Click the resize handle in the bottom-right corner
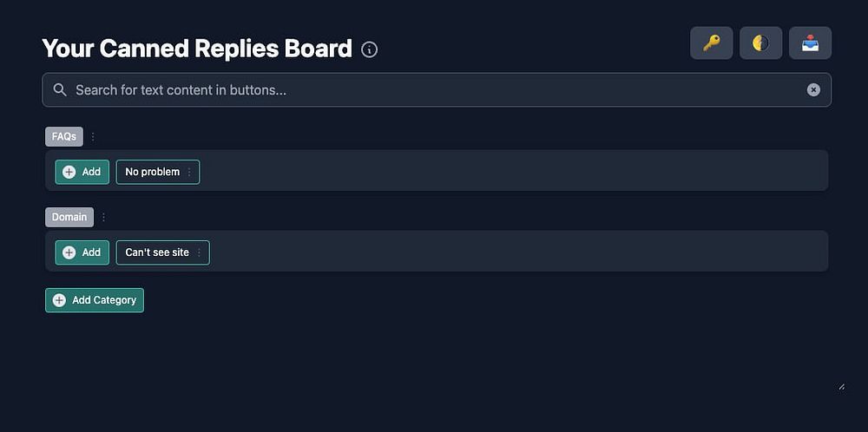The width and height of the screenshot is (868, 432). [841, 387]
